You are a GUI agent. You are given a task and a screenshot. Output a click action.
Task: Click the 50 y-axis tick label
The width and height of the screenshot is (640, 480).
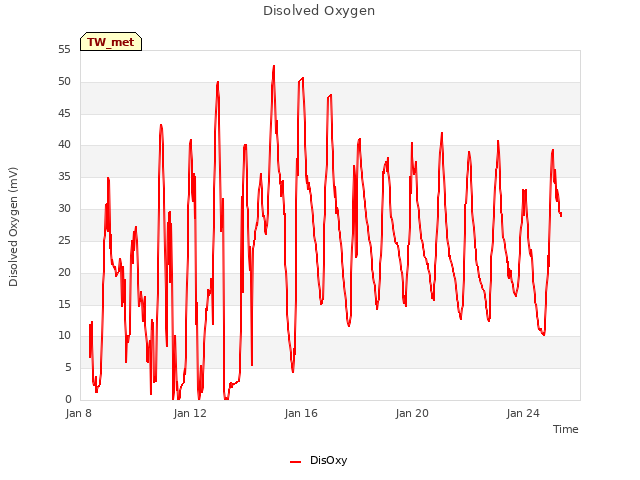(x=64, y=81)
